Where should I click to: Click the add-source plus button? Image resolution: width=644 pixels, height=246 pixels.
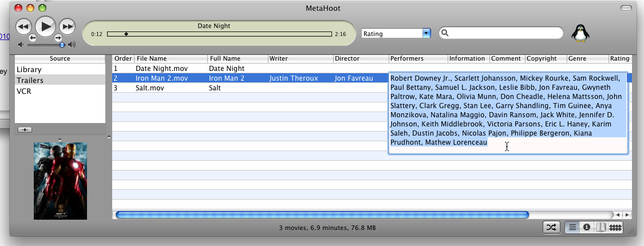[x=25, y=130]
